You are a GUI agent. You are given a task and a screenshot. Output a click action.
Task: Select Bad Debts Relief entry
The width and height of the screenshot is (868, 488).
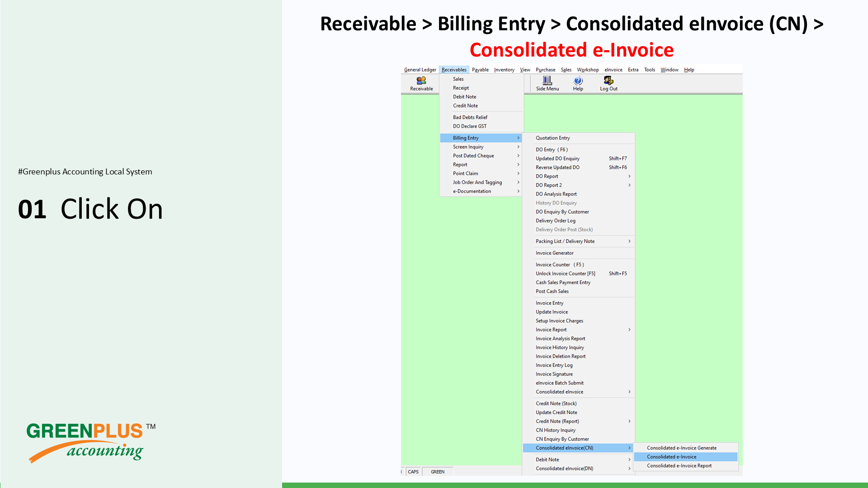481,117
